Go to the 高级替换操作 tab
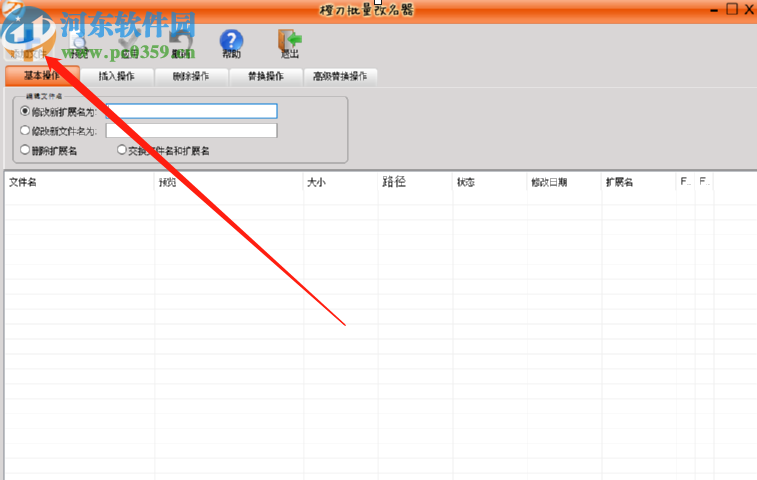Screen dimensions: 757x480 [x=340, y=76]
